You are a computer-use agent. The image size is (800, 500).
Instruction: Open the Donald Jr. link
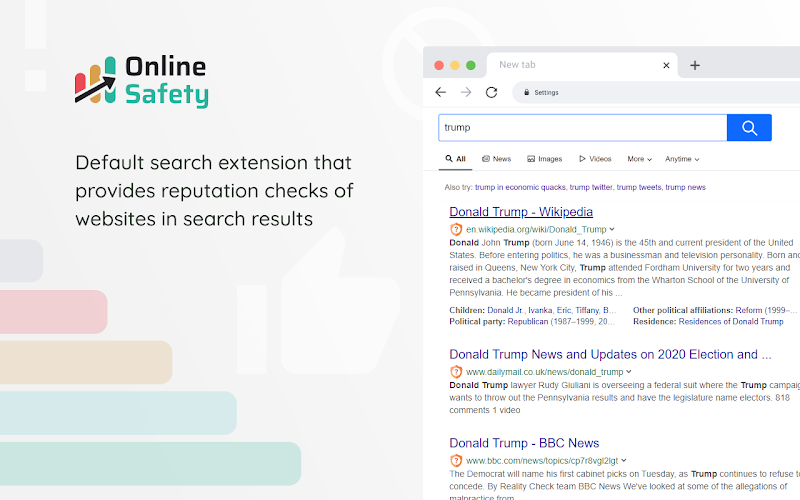tap(505, 310)
